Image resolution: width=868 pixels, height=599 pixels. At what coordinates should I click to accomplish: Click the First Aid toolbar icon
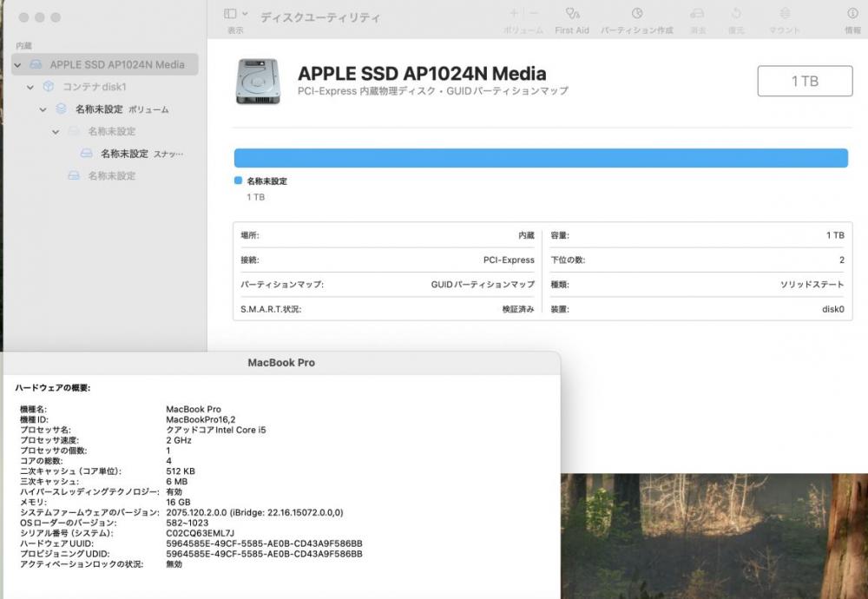tap(572, 13)
